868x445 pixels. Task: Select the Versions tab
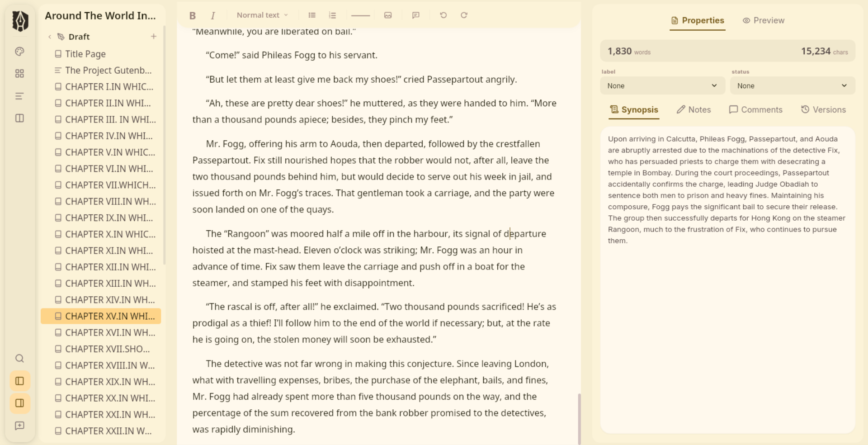pyautogui.click(x=823, y=110)
